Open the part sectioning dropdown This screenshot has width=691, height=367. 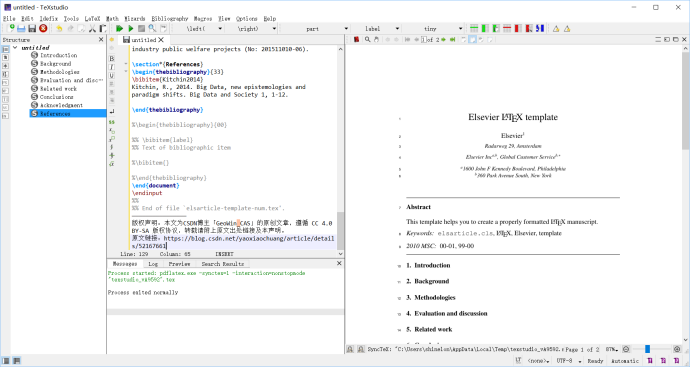tap(315, 29)
